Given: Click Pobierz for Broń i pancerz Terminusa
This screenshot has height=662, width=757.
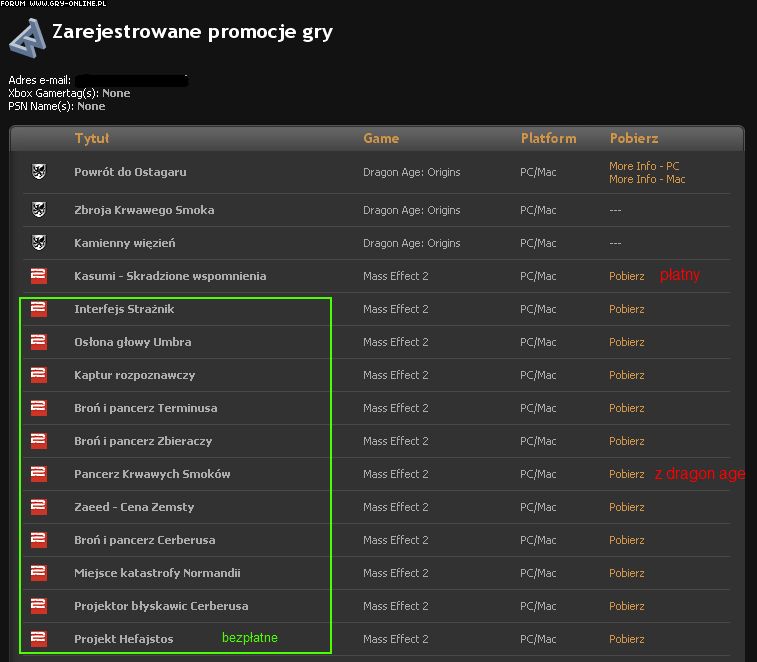Looking at the screenshot, I should [627, 408].
